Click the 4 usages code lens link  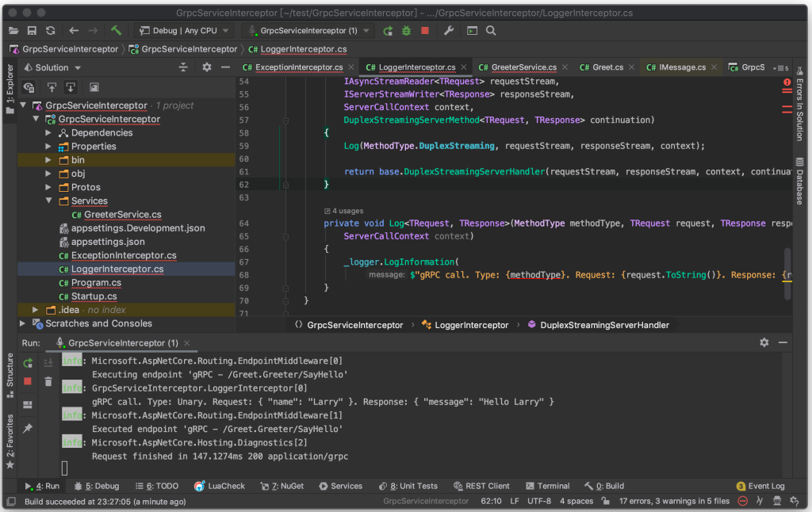pyautogui.click(x=344, y=211)
